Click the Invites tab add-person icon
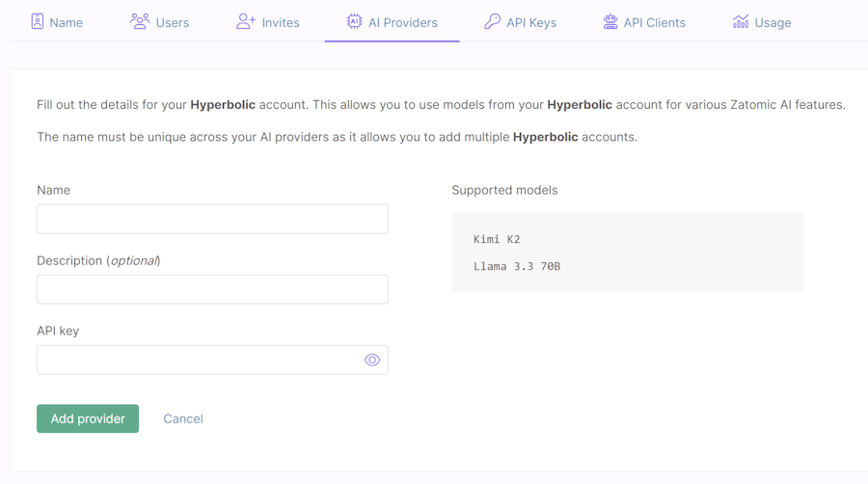 tap(246, 21)
